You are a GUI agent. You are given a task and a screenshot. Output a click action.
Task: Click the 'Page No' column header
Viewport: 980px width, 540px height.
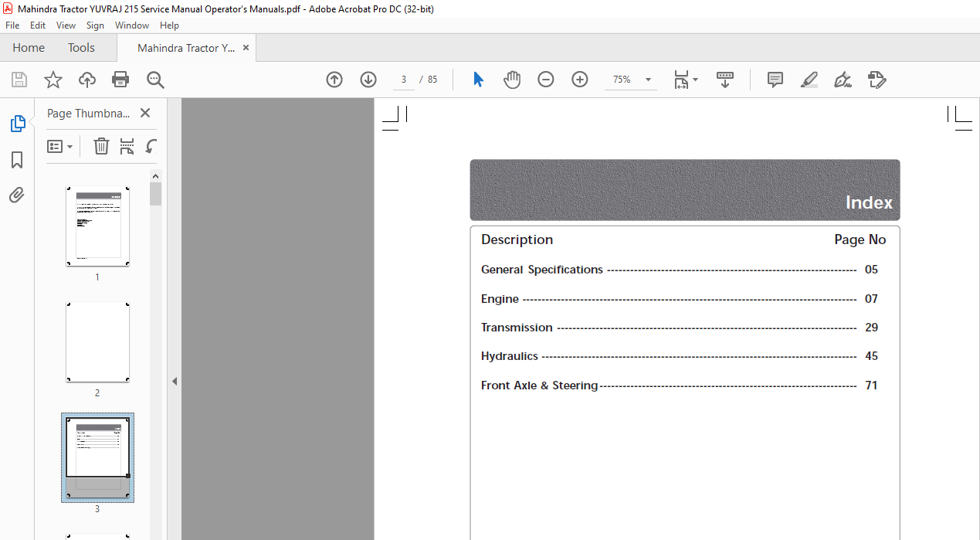(x=860, y=239)
